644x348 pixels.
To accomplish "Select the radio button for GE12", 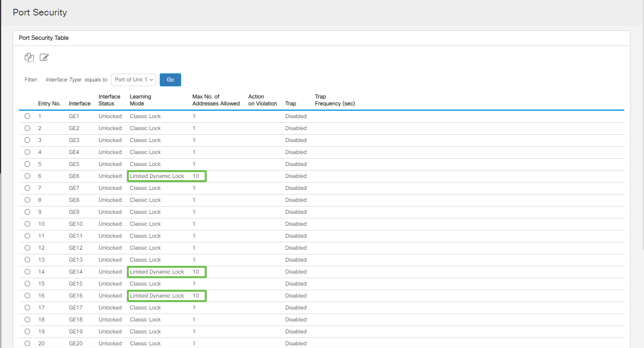I will click(x=27, y=248).
